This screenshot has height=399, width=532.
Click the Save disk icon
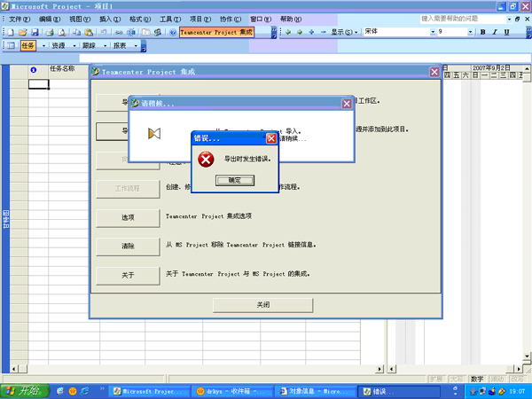35,32
